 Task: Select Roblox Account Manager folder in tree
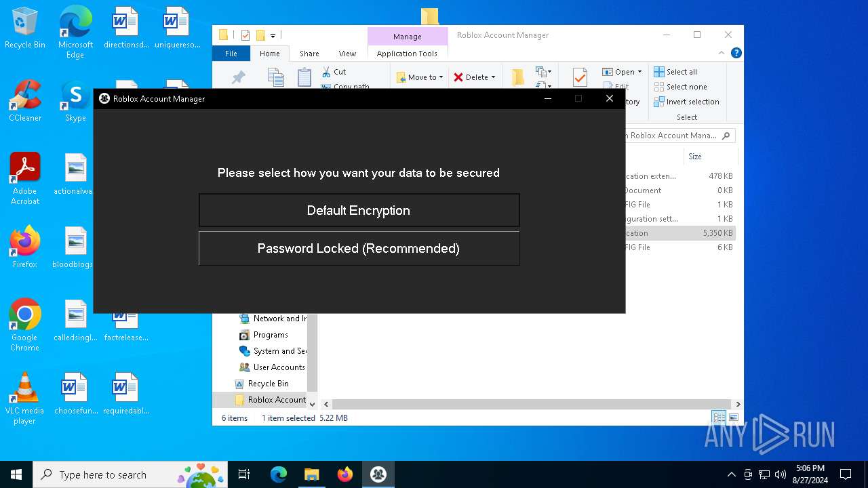pyautogui.click(x=271, y=400)
